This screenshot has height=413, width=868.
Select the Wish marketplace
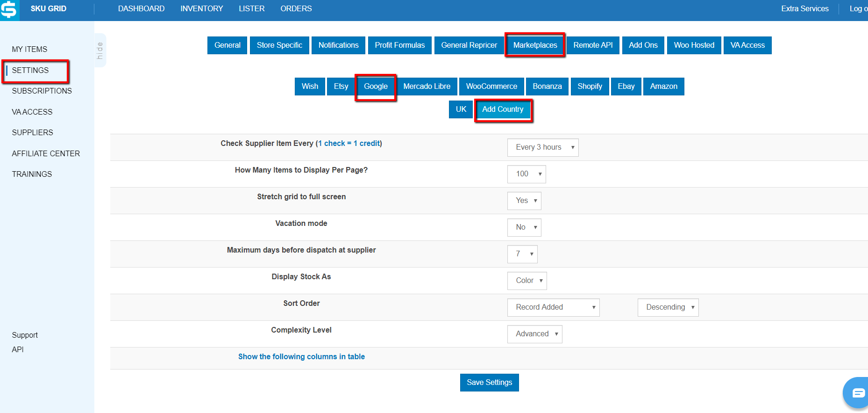click(310, 87)
